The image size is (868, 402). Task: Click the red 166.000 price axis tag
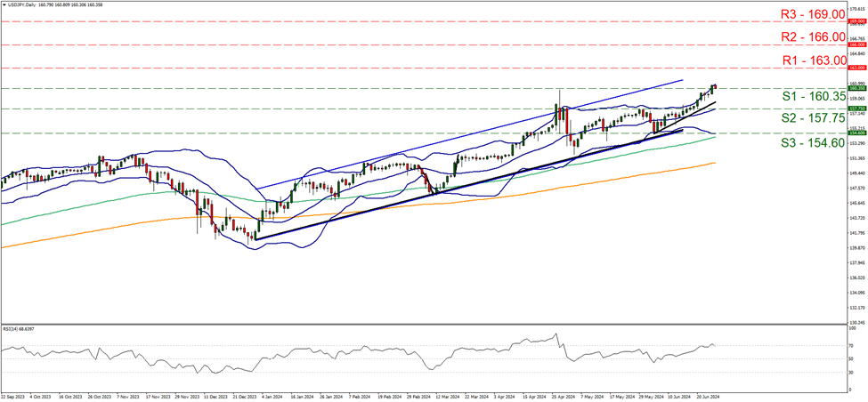pos(857,44)
